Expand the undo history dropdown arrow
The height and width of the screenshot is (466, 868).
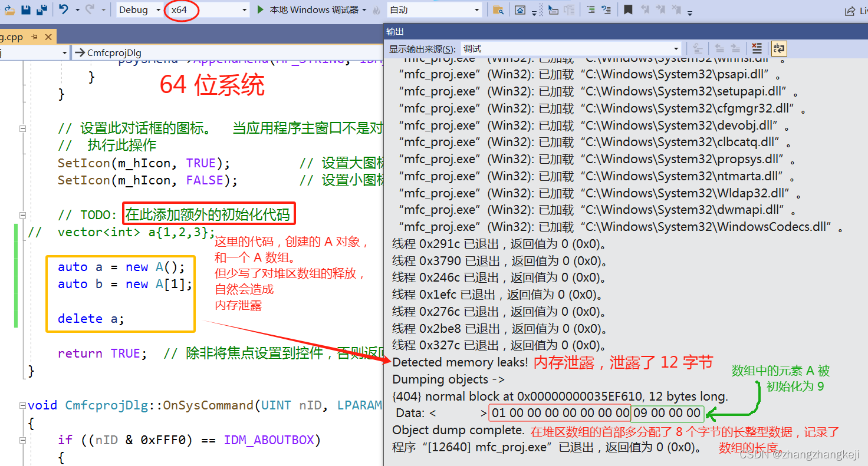(77, 10)
